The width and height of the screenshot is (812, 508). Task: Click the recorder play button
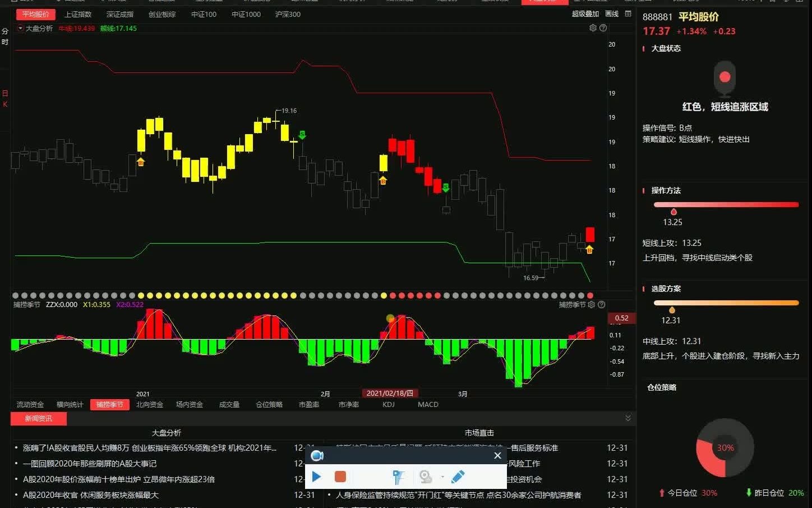coord(316,477)
